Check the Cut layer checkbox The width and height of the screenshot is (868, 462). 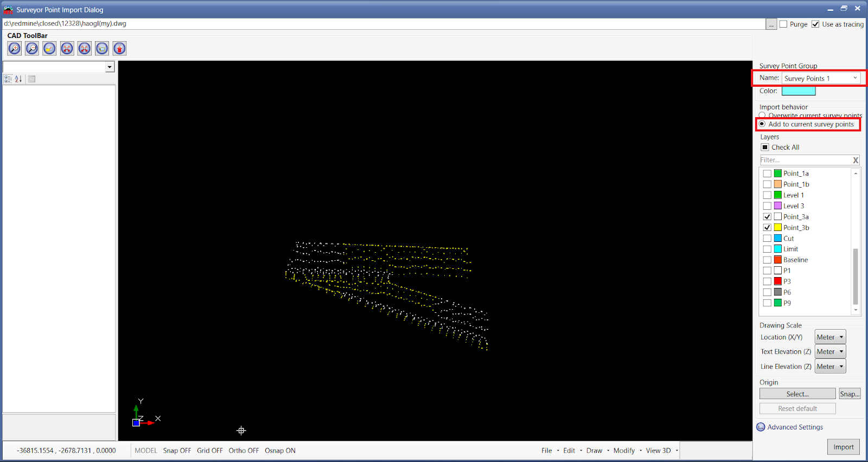click(x=767, y=238)
